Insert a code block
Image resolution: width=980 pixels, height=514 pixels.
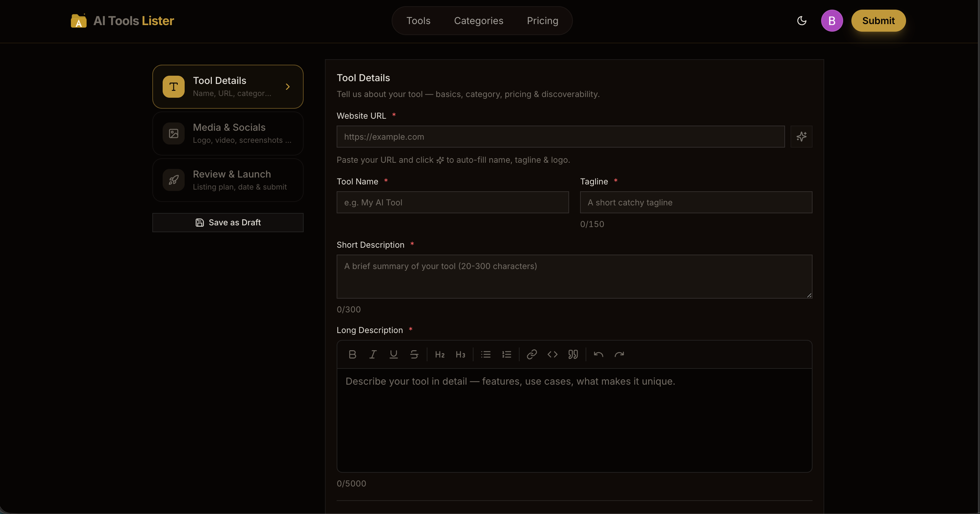click(552, 354)
